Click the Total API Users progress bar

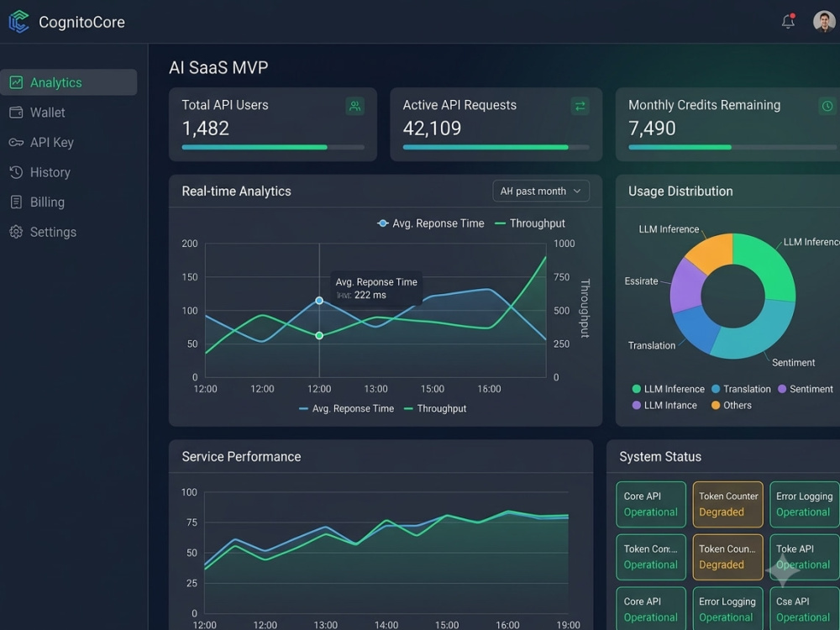pyautogui.click(x=273, y=147)
